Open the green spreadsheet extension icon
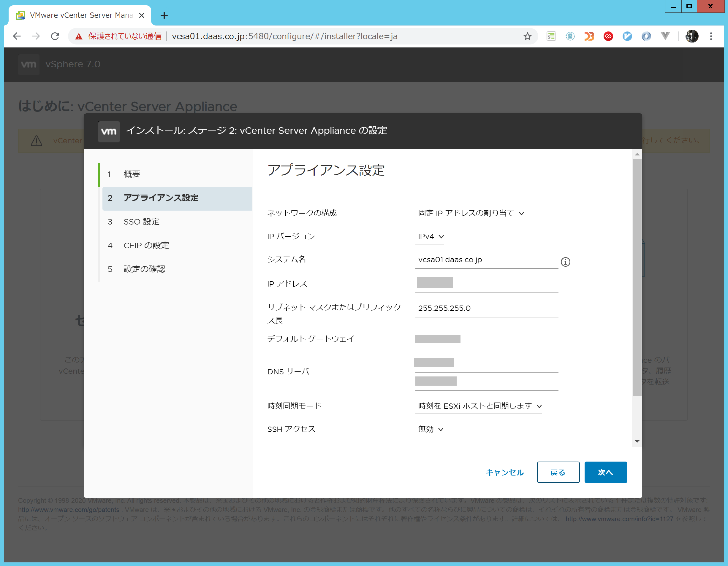 point(551,36)
